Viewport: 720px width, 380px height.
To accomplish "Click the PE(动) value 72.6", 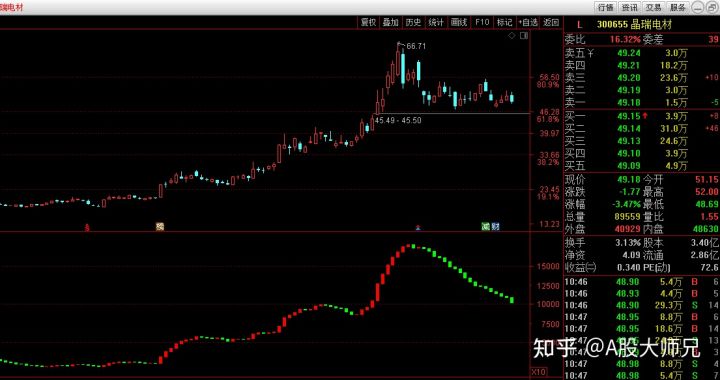I will click(x=709, y=268).
